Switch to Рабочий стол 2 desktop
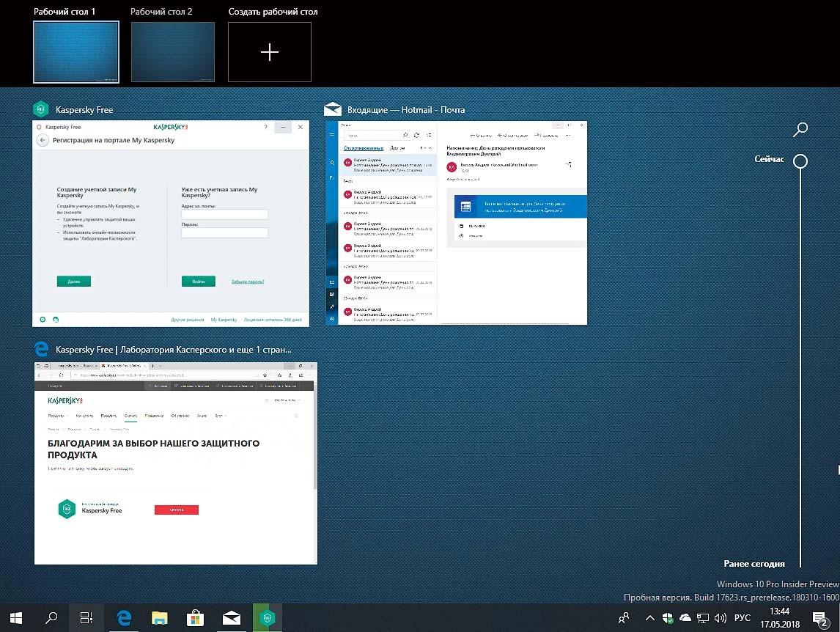Screen dimensions: 840x632 coord(173,51)
